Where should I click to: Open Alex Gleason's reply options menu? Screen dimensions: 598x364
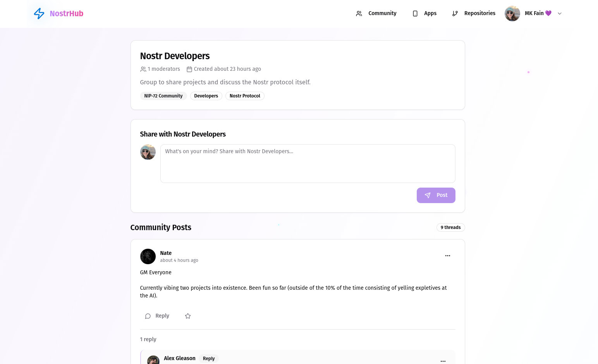click(443, 361)
